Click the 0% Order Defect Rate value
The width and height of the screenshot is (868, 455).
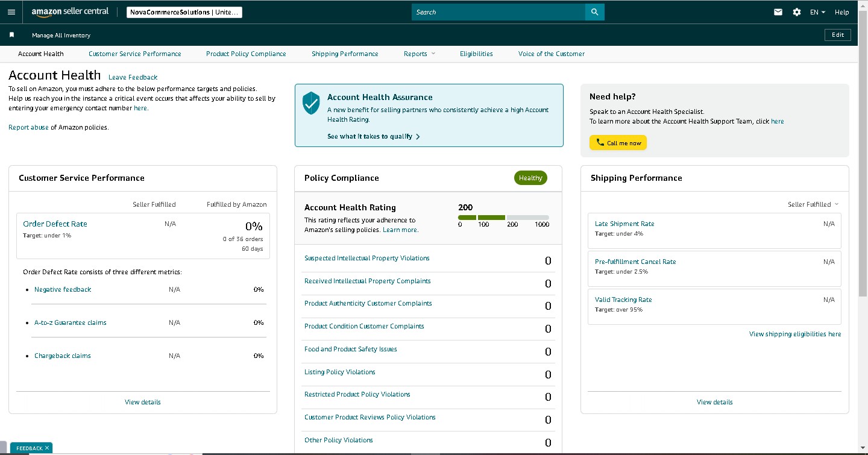[254, 227]
